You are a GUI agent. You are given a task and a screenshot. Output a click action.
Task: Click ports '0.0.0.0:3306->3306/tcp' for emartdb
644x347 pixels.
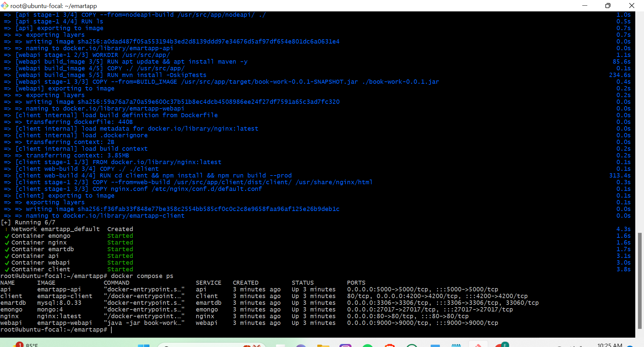pyautogui.click(x=388, y=303)
